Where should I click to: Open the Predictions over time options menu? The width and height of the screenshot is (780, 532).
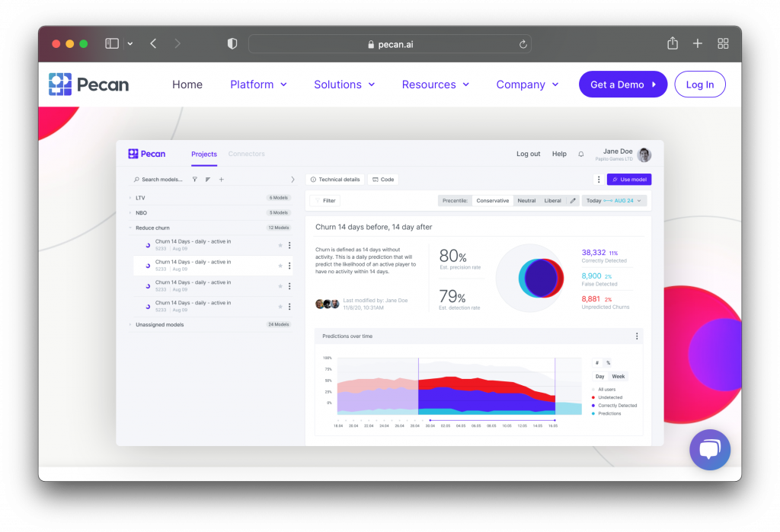pos(637,336)
